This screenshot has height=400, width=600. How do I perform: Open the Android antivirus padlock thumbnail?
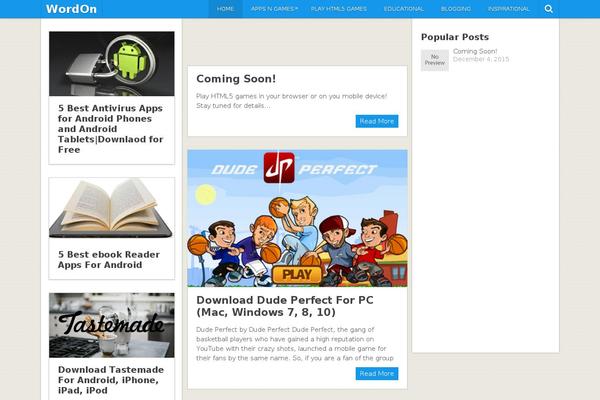[112, 64]
